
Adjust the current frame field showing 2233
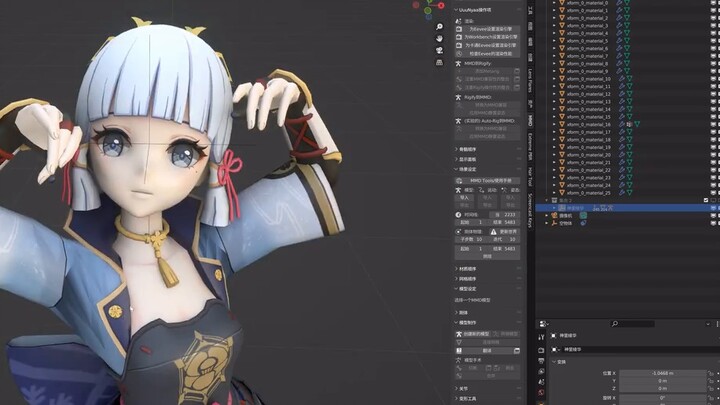[504, 214]
